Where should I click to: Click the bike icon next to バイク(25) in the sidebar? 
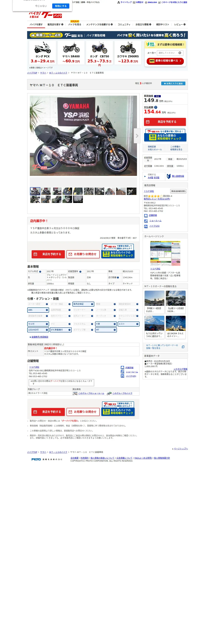146,226
